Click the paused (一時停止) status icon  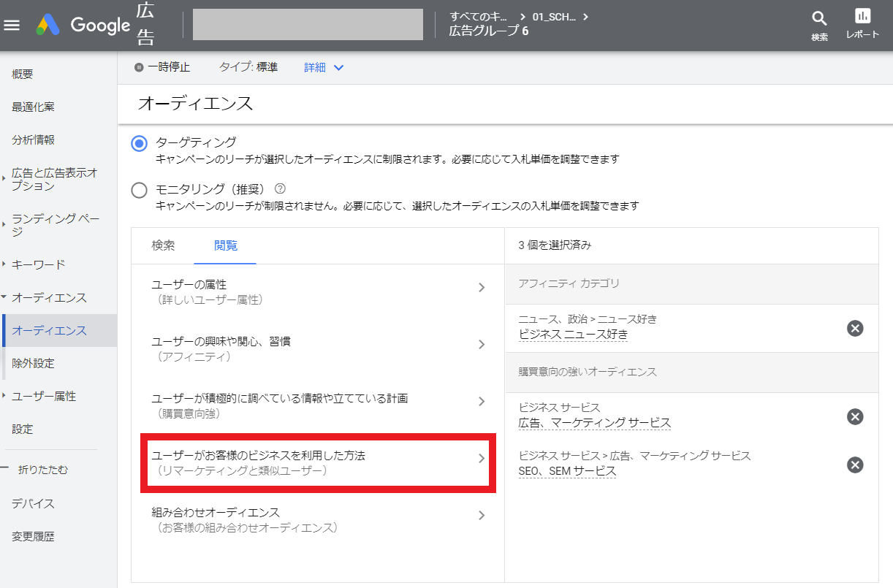[139, 67]
